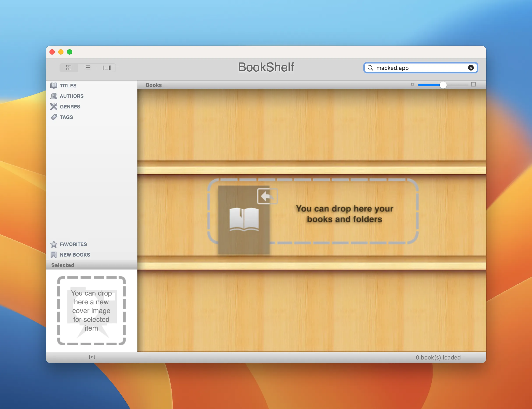Image resolution: width=532 pixels, height=409 pixels.
Task: Minimize the BookShelf window
Action: pos(61,52)
